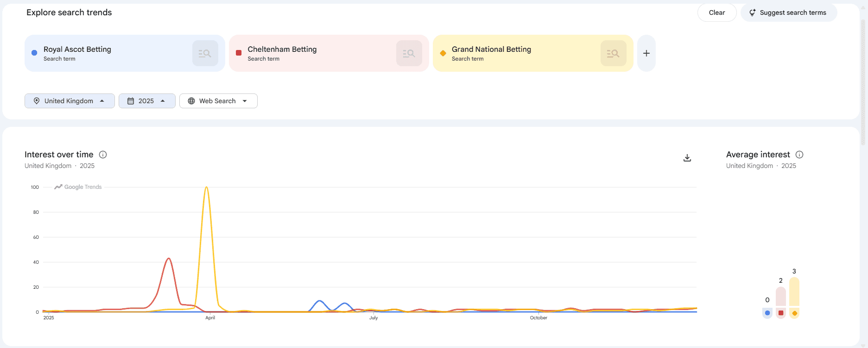Show info tooltip for Interest over time
The image size is (868, 348).
[103, 155]
